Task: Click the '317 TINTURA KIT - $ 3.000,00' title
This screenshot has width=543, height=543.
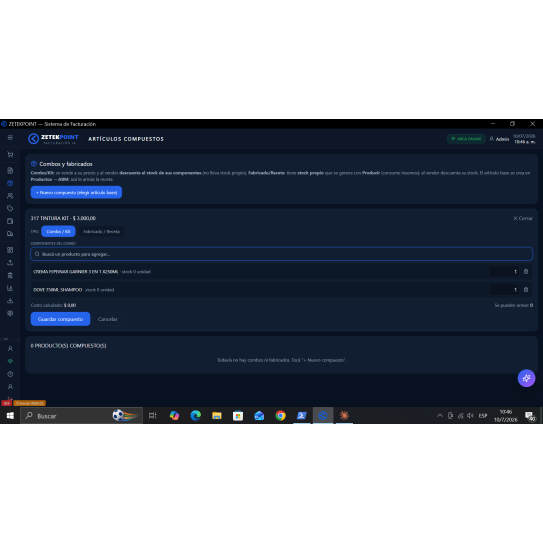Action: click(x=63, y=218)
